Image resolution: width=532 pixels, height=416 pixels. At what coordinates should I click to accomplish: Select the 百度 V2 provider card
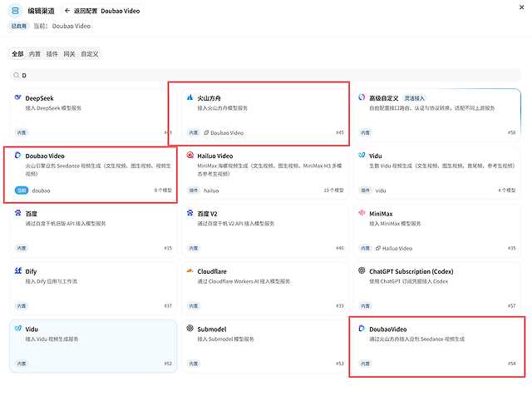tap(265, 230)
